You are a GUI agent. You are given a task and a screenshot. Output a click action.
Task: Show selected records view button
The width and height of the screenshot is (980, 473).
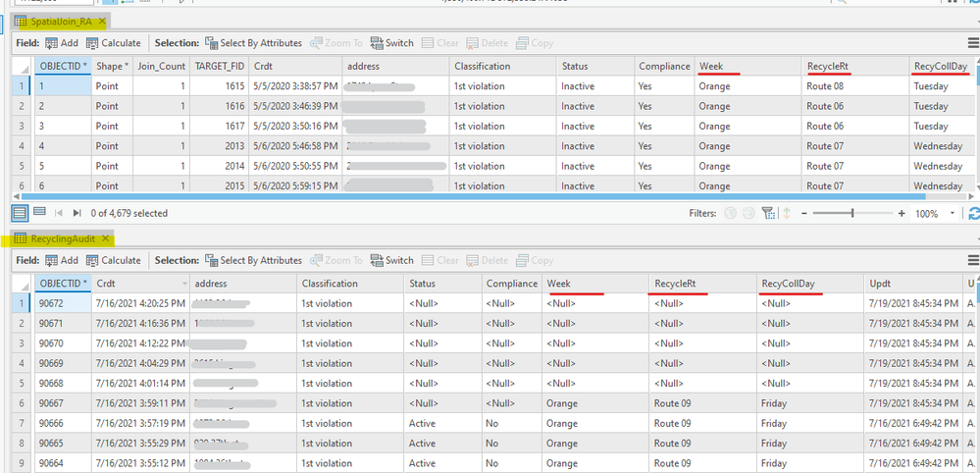[39, 212]
